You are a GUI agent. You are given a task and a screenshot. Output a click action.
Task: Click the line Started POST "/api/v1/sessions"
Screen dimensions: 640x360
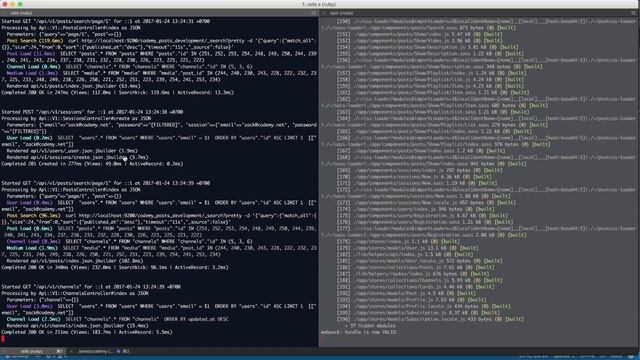click(92, 112)
